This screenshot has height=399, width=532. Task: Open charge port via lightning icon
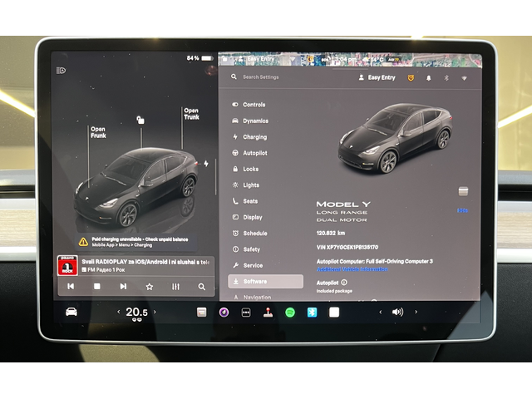pyautogui.click(x=206, y=164)
